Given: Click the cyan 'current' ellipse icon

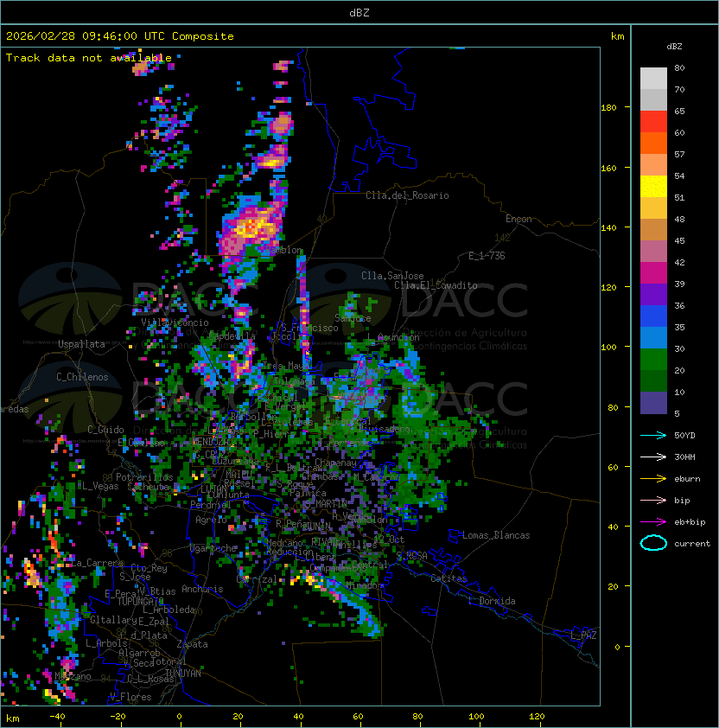Looking at the screenshot, I should [653, 543].
